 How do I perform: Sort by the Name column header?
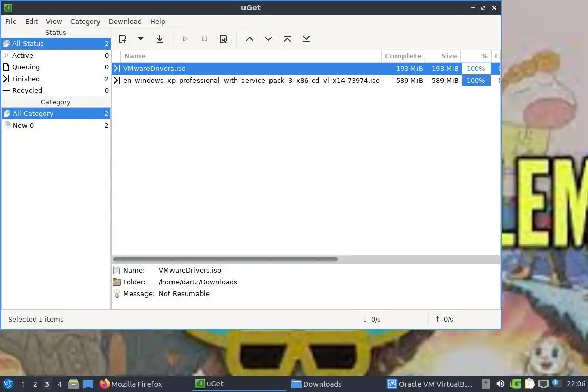coord(251,56)
